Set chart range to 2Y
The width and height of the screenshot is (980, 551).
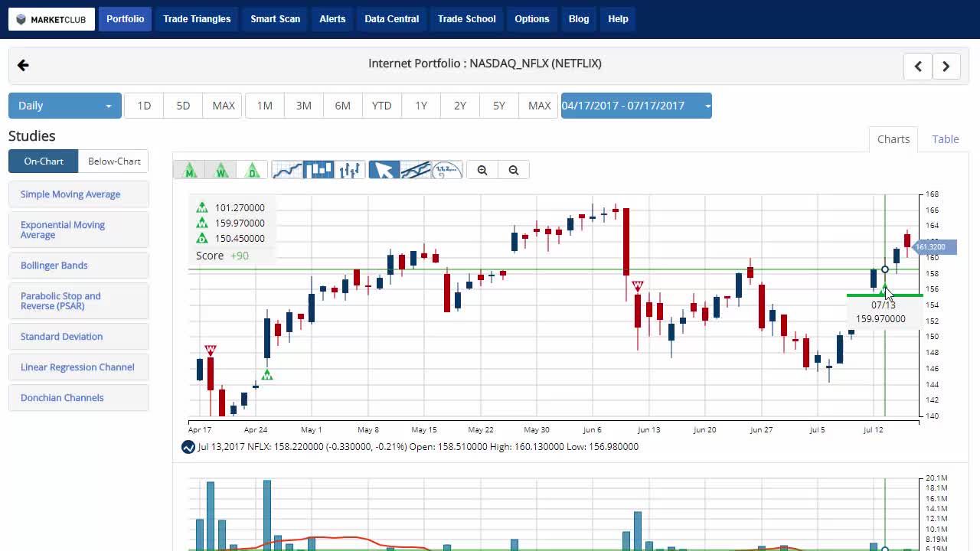pyautogui.click(x=460, y=106)
